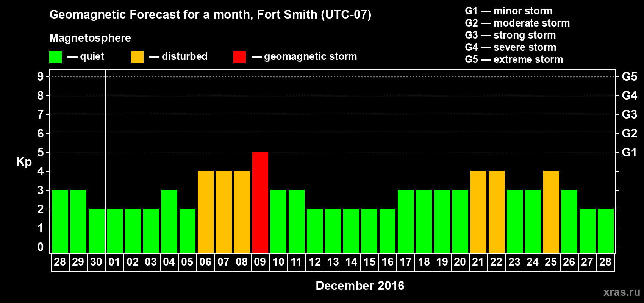Image resolution: width=644 pixels, height=303 pixels.
Task: Click the orange disturbed legend swatch
Action: click(x=138, y=57)
